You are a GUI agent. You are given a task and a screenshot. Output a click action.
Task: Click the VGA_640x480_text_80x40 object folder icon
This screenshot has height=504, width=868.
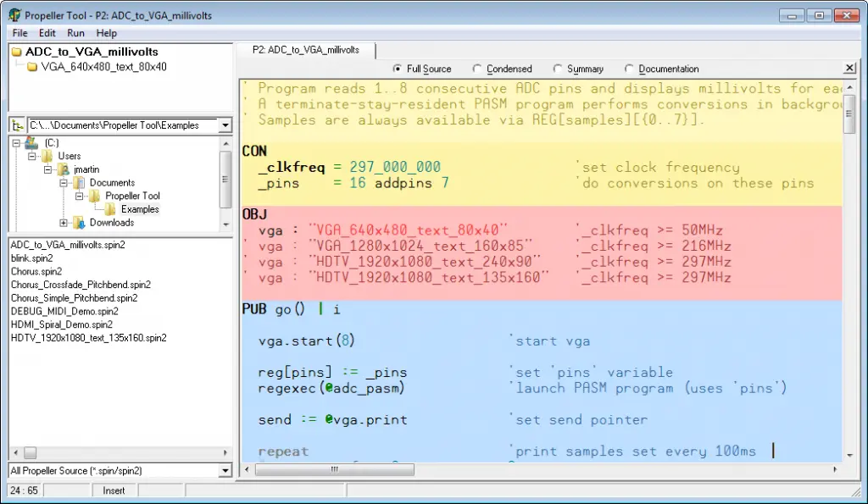pyautogui.click(x=32, y=67)
